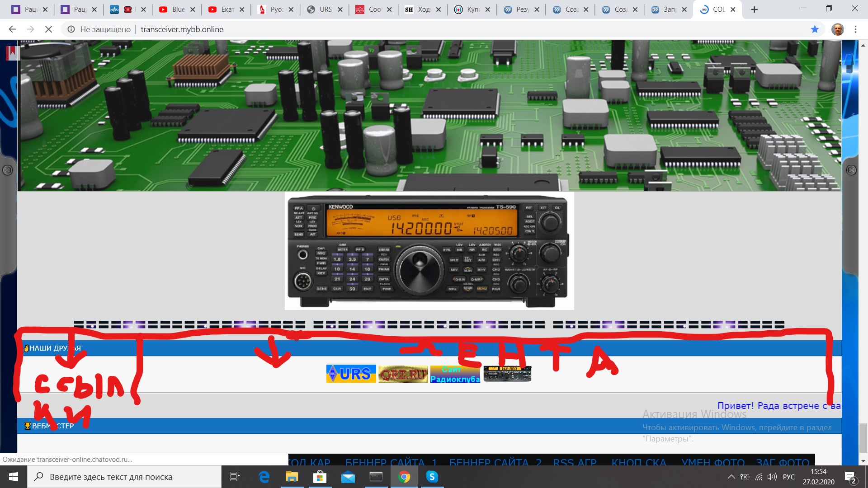Open the Wi-Fi network tray icon
Viewport: 868px width, 488px height.
coord(759,477)
